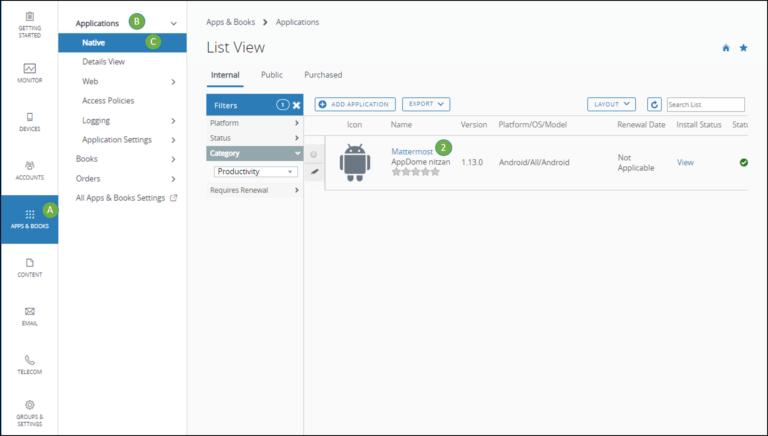
Task: Open the Productivity category dropdown
Action: tap(256, 172)
